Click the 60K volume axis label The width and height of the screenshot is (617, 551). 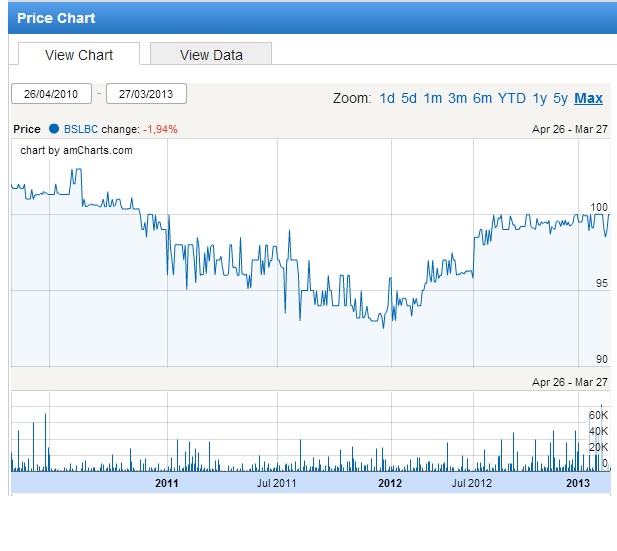coord(598,415)
